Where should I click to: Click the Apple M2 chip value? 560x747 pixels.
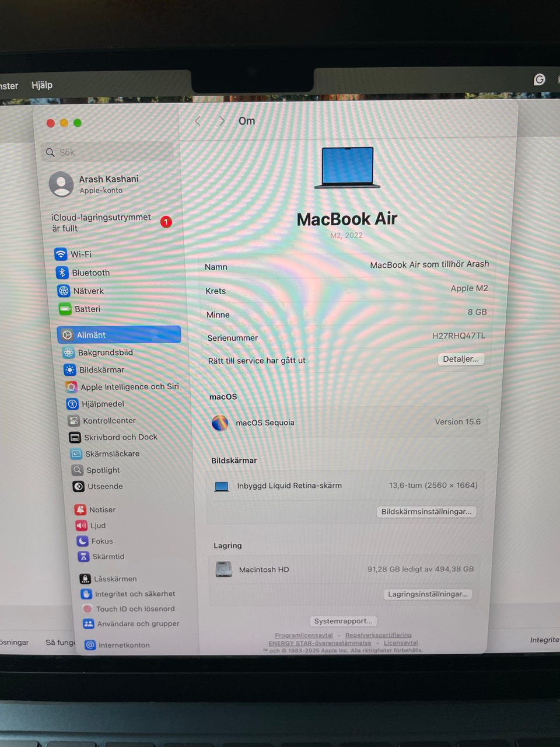click(x=469, y=288)
